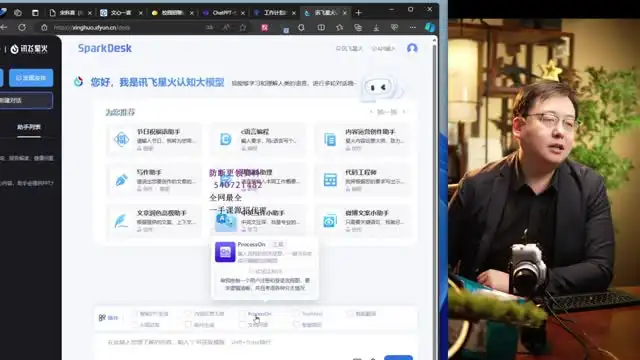Open read aloud icon in address bar

pos(226,27)
